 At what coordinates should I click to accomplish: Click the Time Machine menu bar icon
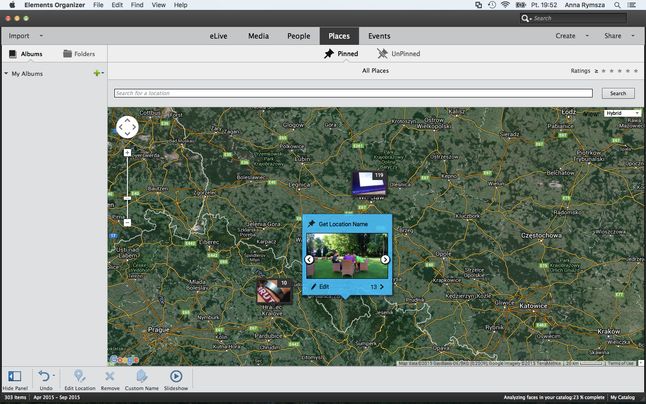point(492,5)
